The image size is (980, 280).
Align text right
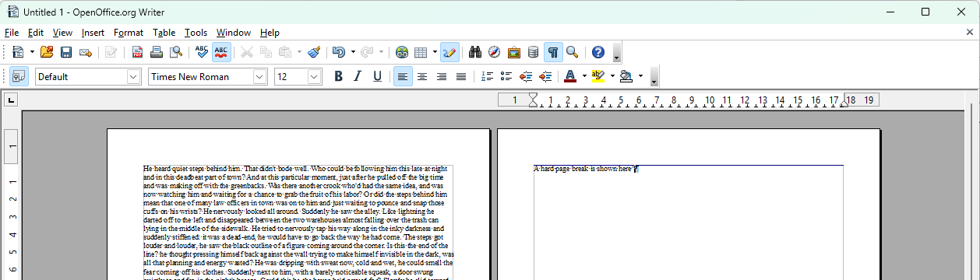click(442, 76)
